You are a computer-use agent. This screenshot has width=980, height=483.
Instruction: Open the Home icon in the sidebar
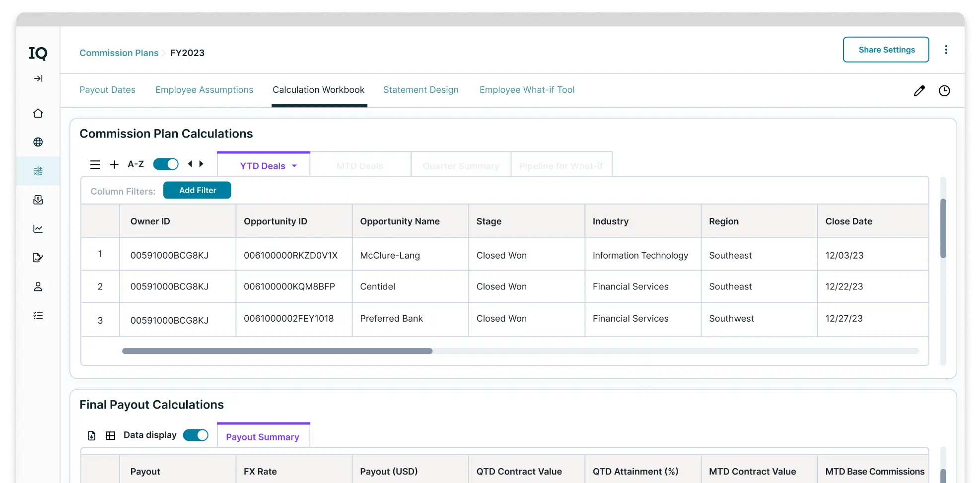pyautogui.click(x=38, y=113)
